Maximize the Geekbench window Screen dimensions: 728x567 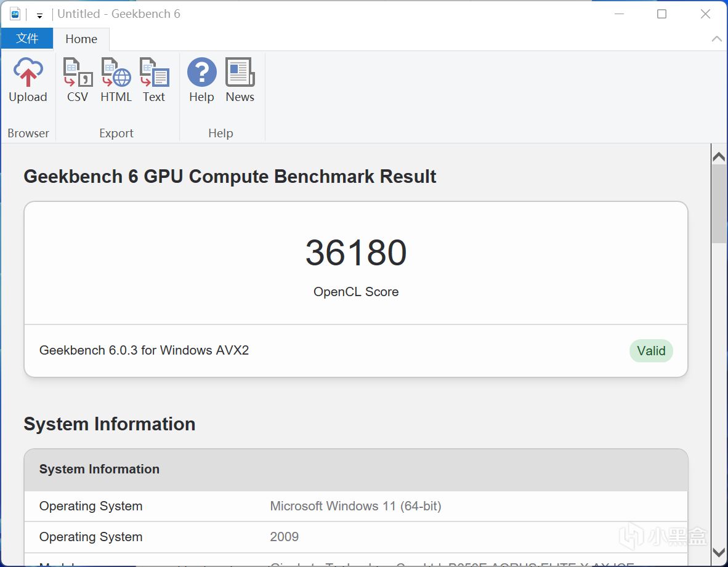point(661,14)
